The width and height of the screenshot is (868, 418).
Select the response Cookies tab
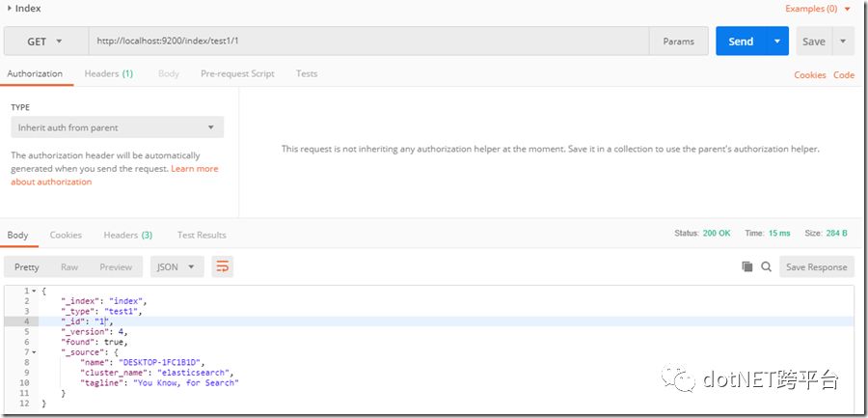[x=66, y=235]
